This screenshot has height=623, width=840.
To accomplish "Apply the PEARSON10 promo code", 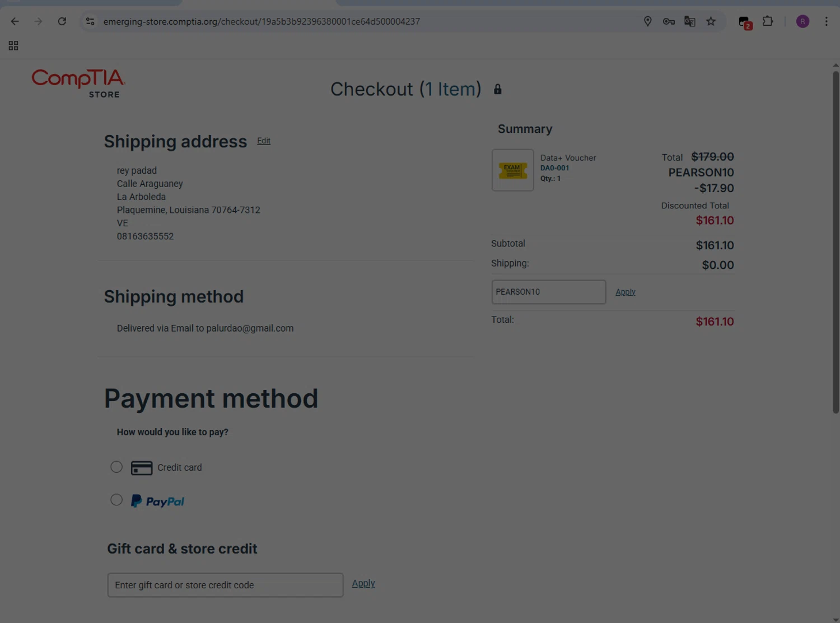I will [626, 292].
